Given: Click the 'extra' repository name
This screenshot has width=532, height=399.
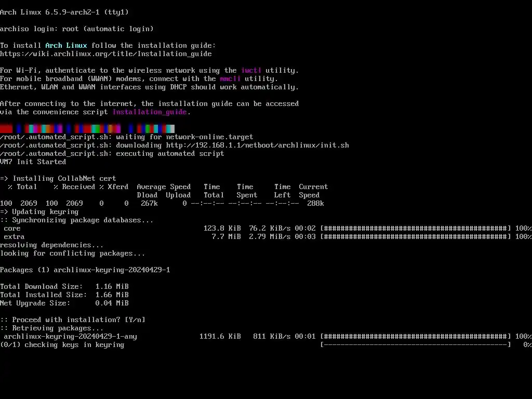Looking at the screenshot, I should 14,236.
